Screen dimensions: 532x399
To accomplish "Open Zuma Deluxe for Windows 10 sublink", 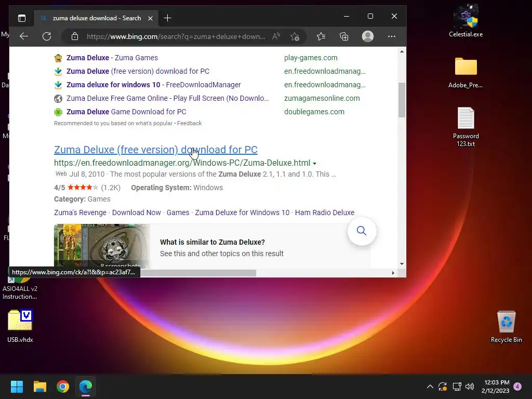I will [x=242, y=212].
